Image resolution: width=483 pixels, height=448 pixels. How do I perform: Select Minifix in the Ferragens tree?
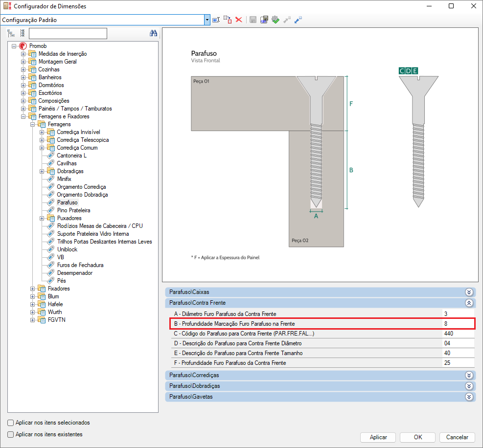pos(64,179)
